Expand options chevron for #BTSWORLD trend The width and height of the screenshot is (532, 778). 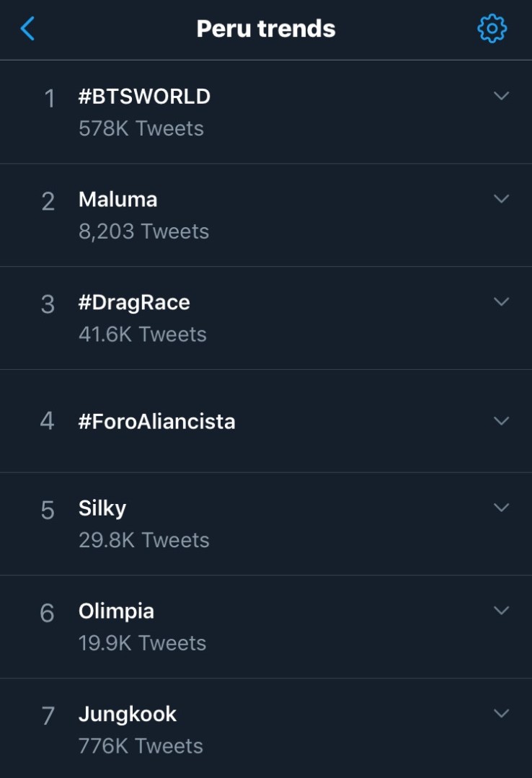tap(501, 96)
